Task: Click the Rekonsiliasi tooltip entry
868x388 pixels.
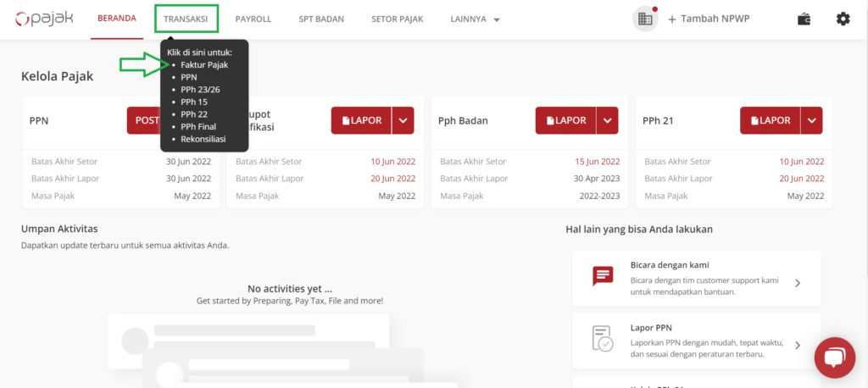Action: [203, 139]
